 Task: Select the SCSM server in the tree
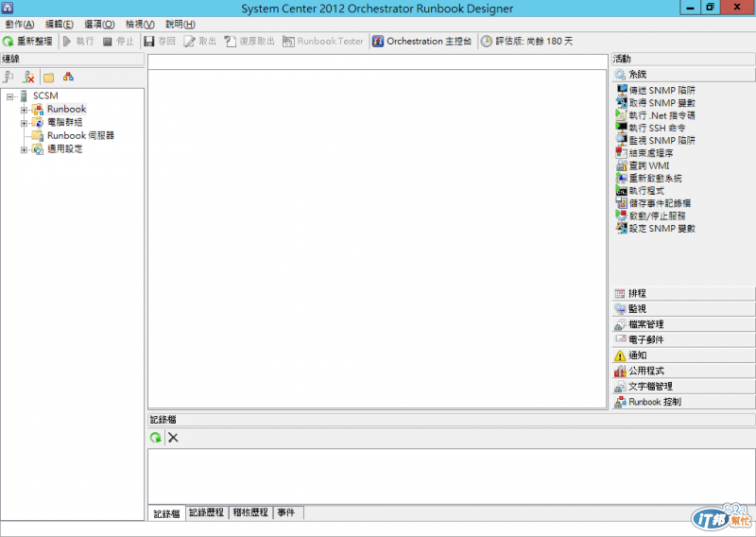point(45,96)
